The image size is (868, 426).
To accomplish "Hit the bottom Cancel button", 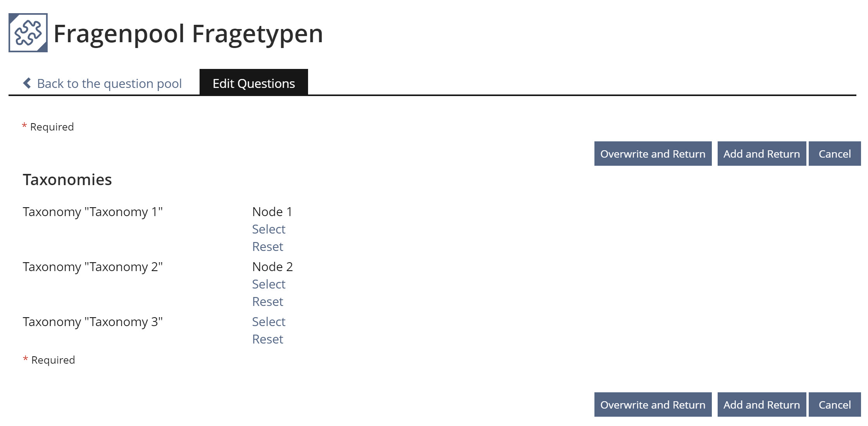I will (834, 405).
